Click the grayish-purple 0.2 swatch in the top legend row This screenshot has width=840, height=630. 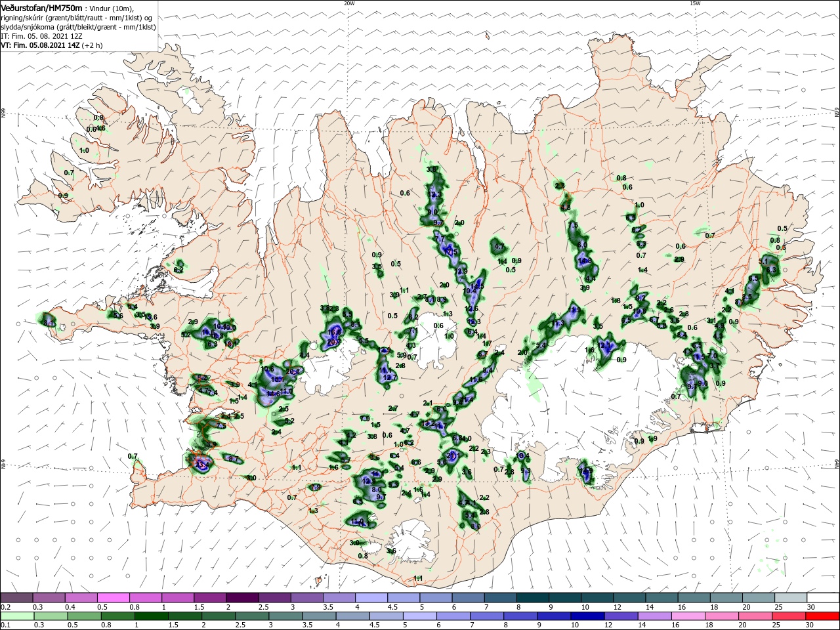[x=16, y=598]
